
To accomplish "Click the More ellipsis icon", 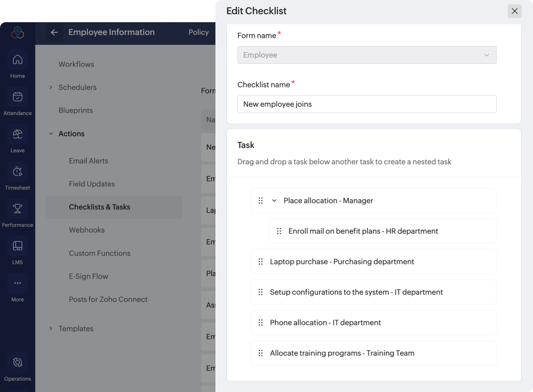I will click(x=17, y=284).
